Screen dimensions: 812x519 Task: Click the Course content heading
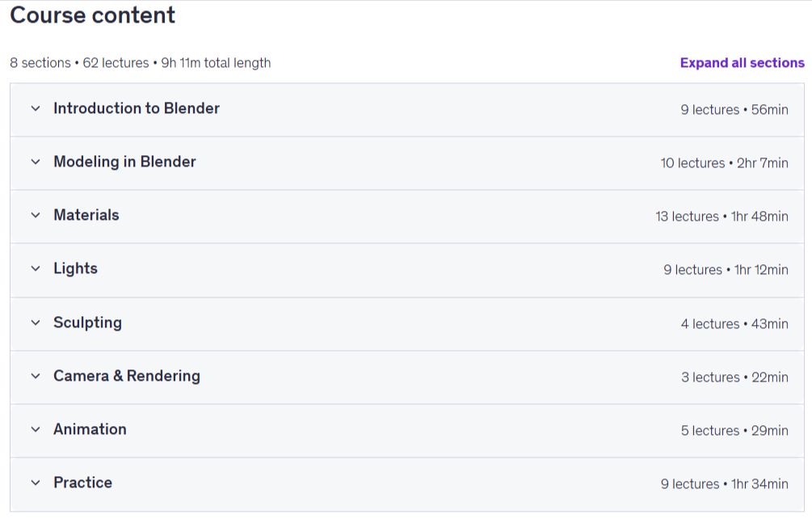pyautogui.click(x=92, y=15)
